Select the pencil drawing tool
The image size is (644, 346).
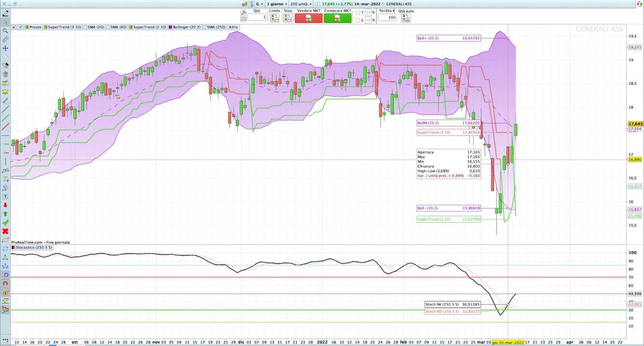[x=5, y=13]
